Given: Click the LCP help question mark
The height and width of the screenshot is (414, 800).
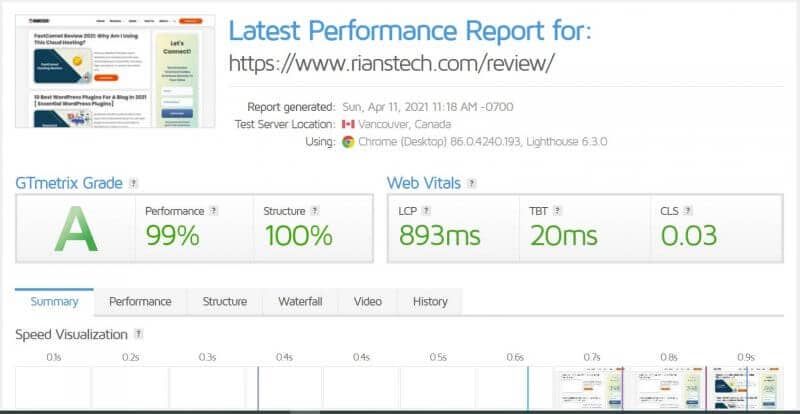Looking at the screenshot, I should [427, 211].
